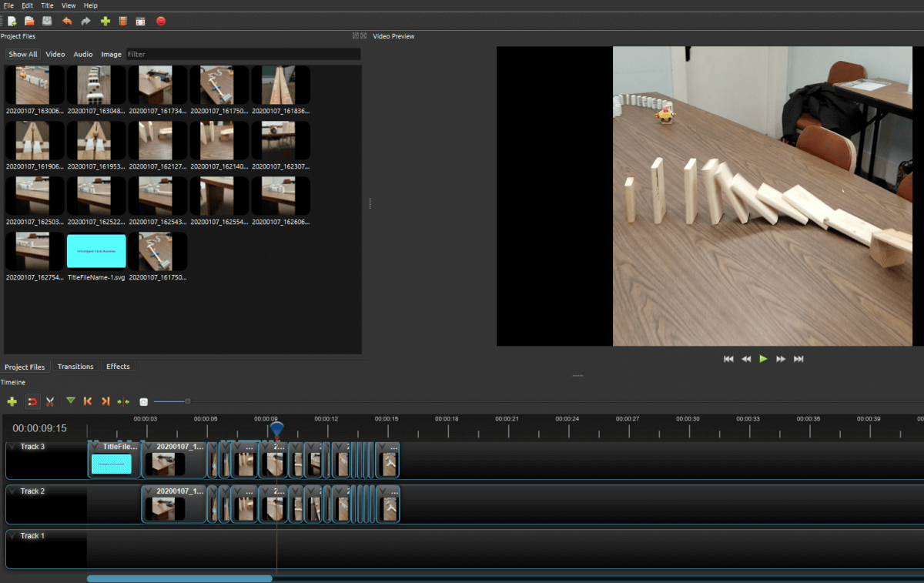Open the Track 2 dropdown arrow

pos(12,491)
